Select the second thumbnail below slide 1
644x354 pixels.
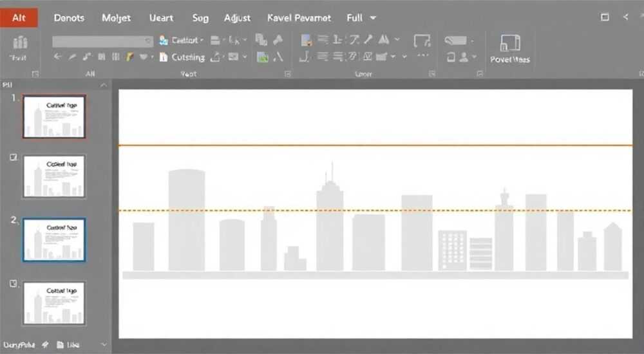coord(54,176)
